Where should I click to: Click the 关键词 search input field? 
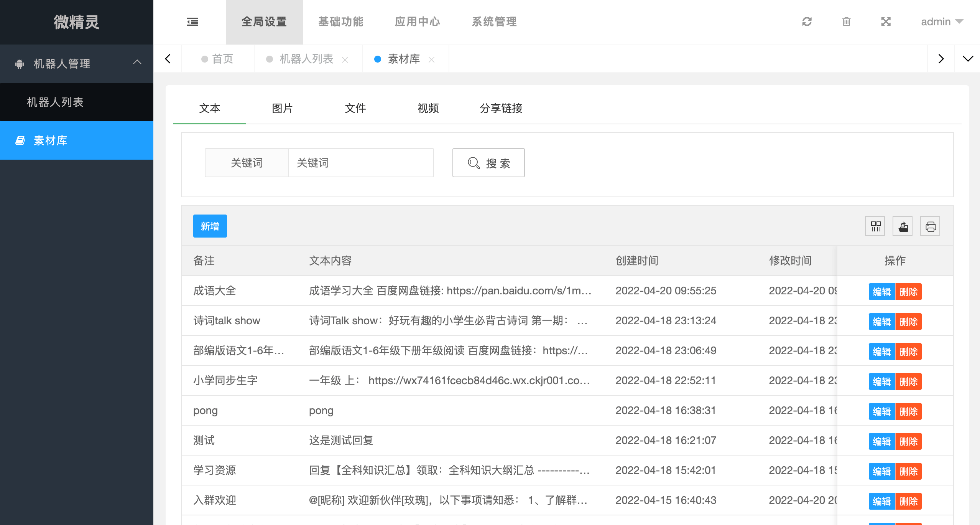click(x=360, y=163)
